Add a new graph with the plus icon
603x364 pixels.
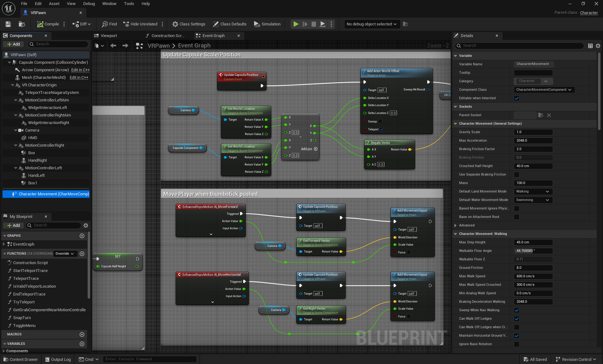click(82, 236)
